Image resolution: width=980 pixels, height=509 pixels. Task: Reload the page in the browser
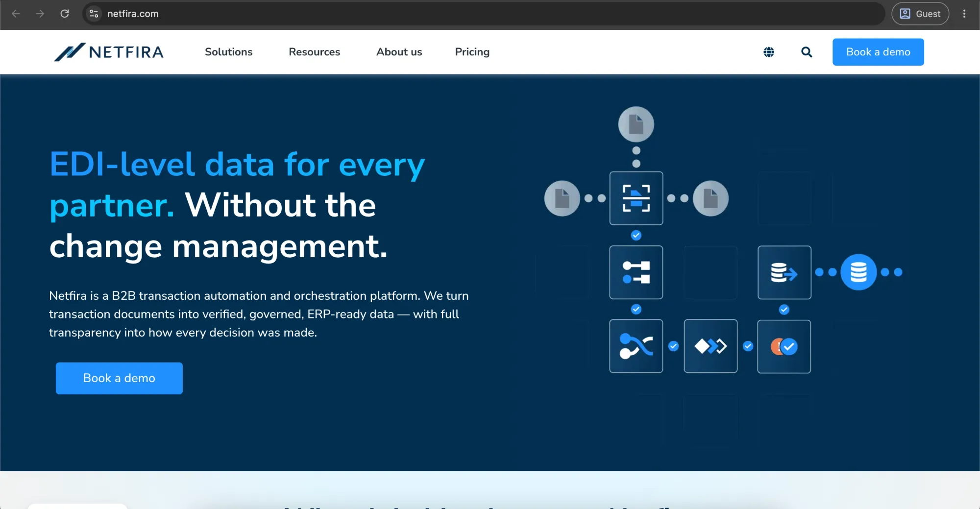point(65,14)
